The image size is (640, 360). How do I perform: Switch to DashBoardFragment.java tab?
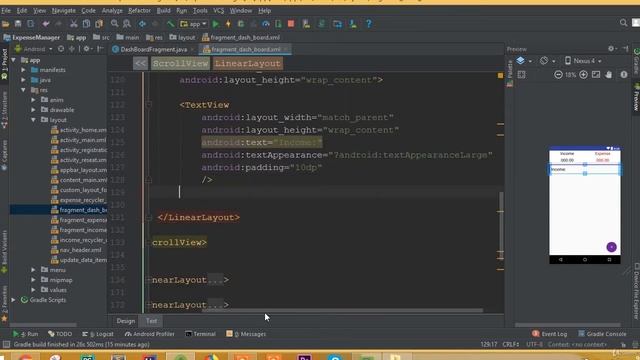tap(153, 49)
